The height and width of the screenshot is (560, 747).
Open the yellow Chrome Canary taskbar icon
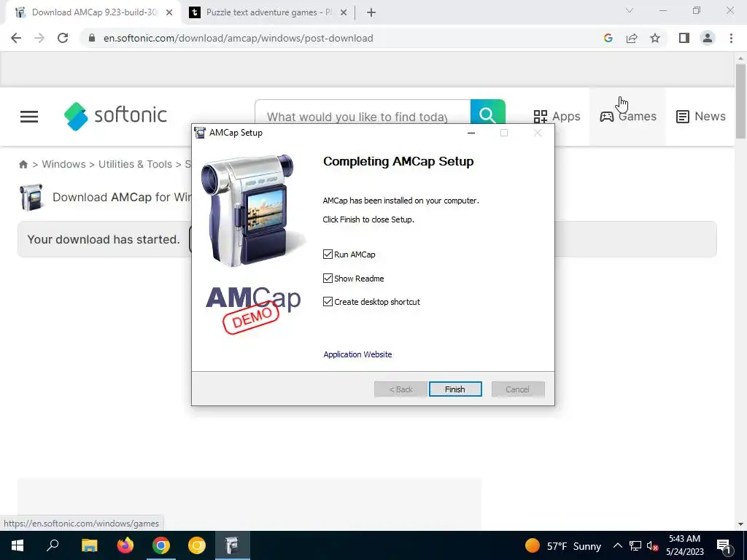[x=197, y=545]
